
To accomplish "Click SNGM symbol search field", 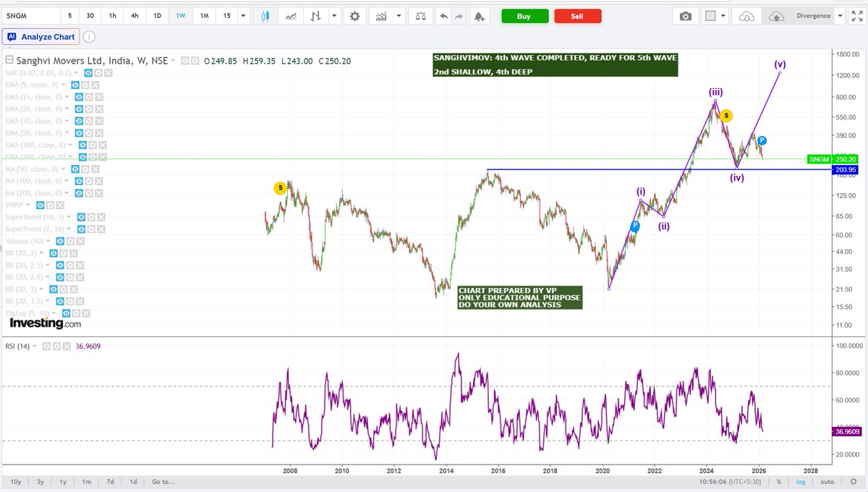I will click(30, 16).
